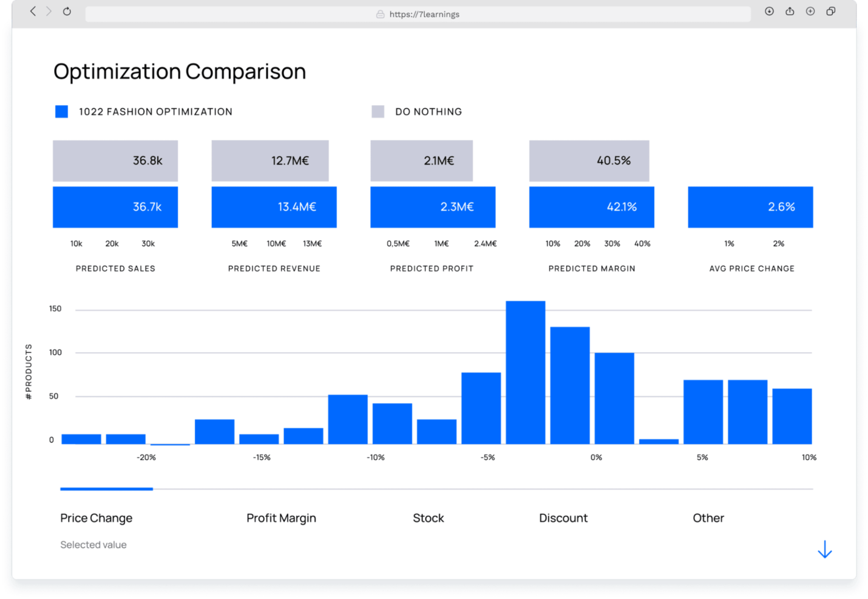Open a new tab with the plus icon
868x599 pixels.
pos(810,11)
